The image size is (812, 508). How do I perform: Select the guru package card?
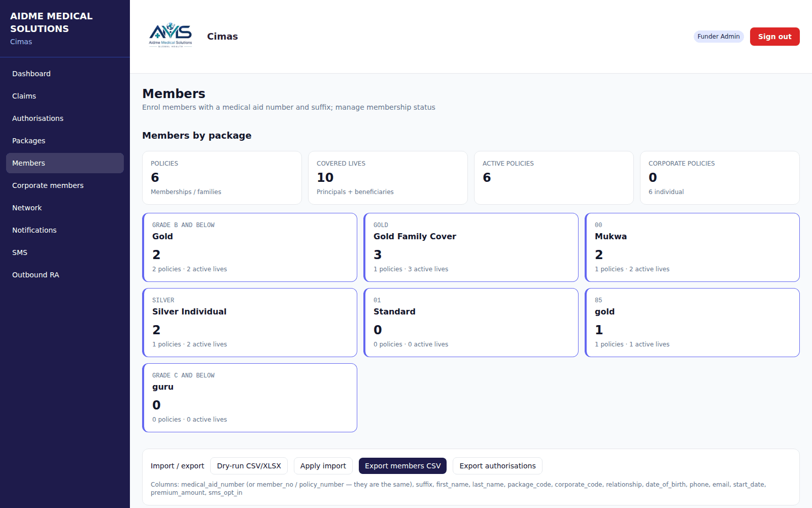[250, 398]
